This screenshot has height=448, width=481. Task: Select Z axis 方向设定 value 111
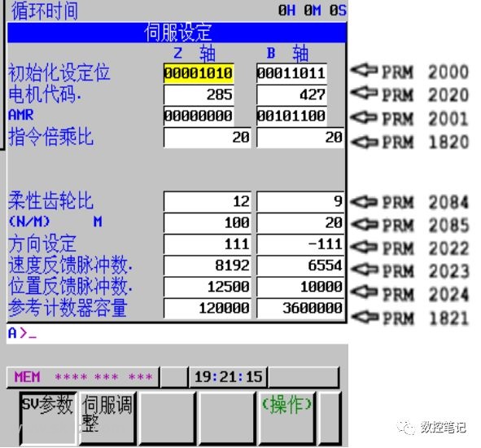click(208, 244)
